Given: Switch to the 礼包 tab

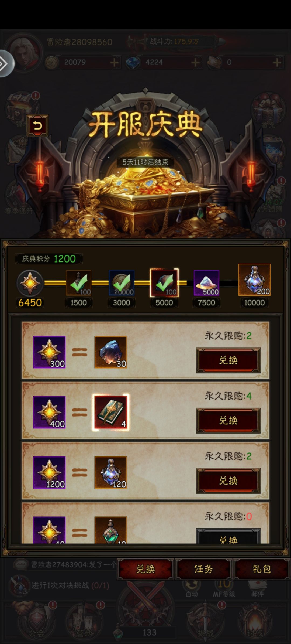Looking at the screenshot, I should pyautogui.click(x=261, y=569).
